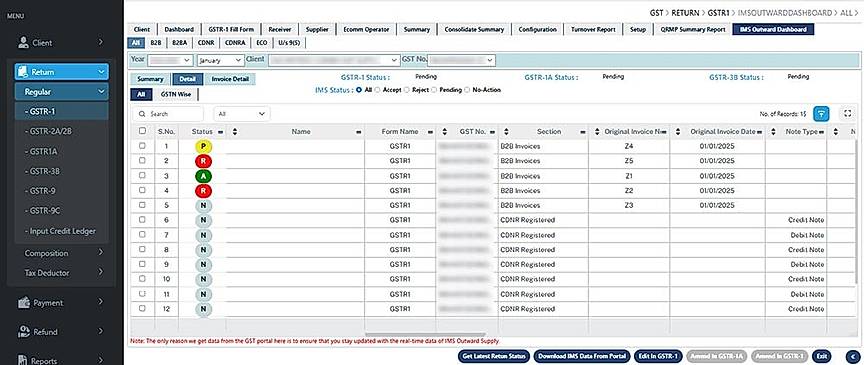Click the Client sidebar person icon
The image size is (864, 365).
tap(23, 42)
